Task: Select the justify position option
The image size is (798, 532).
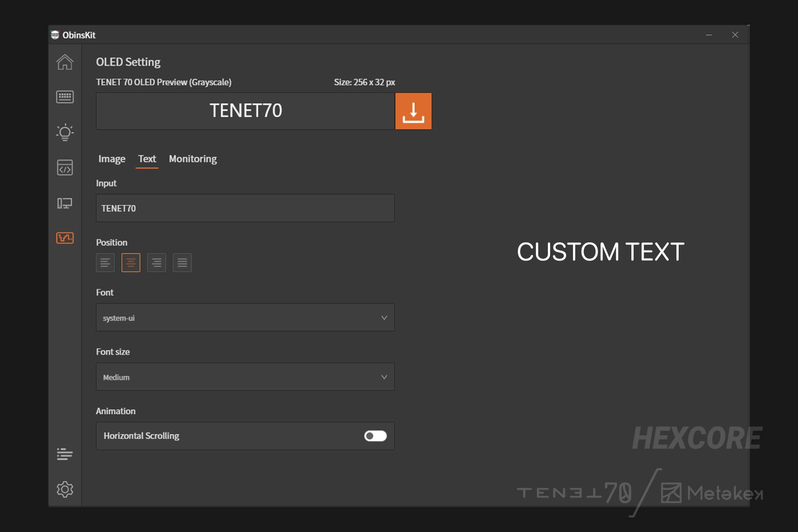Action: 182,262
